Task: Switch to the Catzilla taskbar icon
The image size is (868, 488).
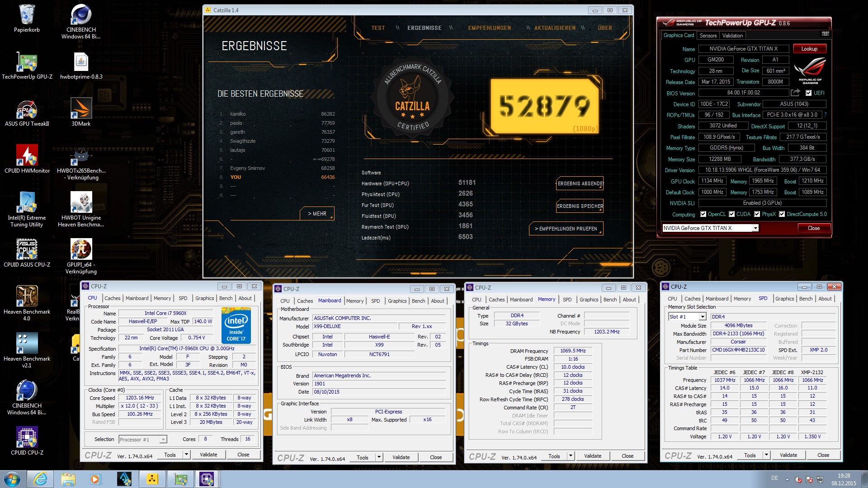Action: point(152,479)
